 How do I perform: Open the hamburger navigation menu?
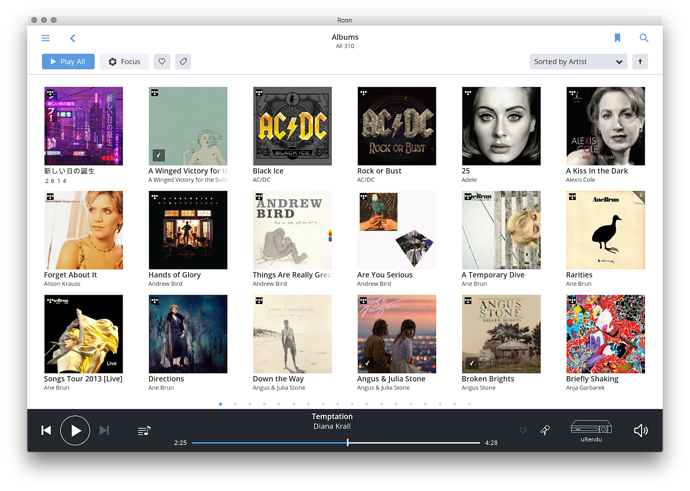(46, 38)
